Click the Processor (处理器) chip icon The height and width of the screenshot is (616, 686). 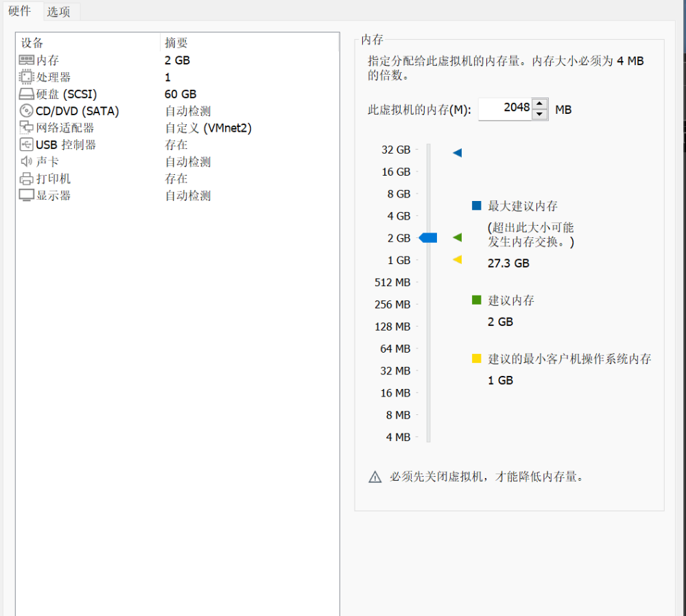pos(26,78)
